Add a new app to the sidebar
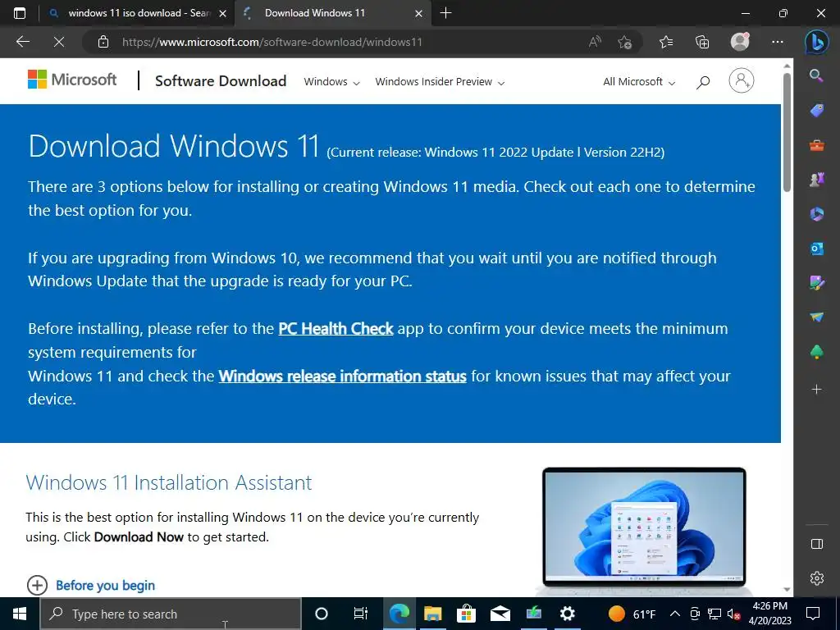 click(816, 389)
